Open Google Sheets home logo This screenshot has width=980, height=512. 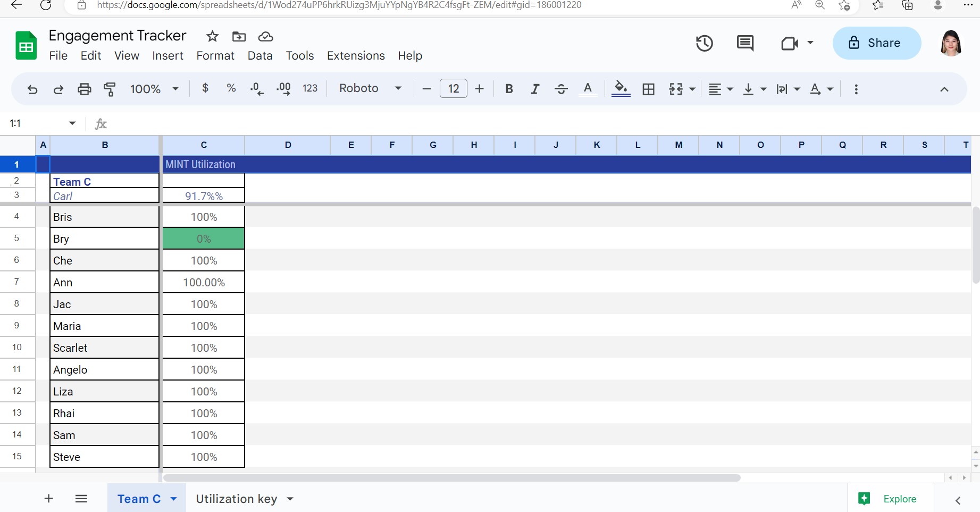pos(26,46)
